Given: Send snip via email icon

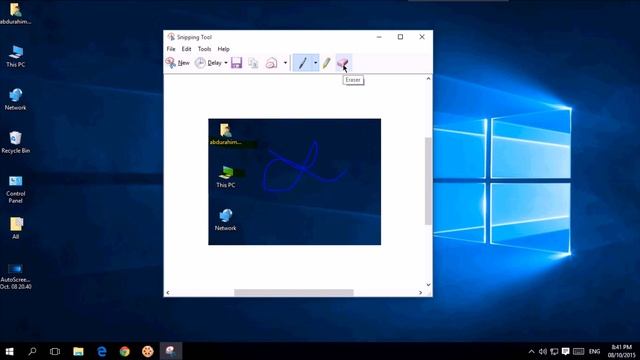Looking at the screenshot, I should pos(272,63).
